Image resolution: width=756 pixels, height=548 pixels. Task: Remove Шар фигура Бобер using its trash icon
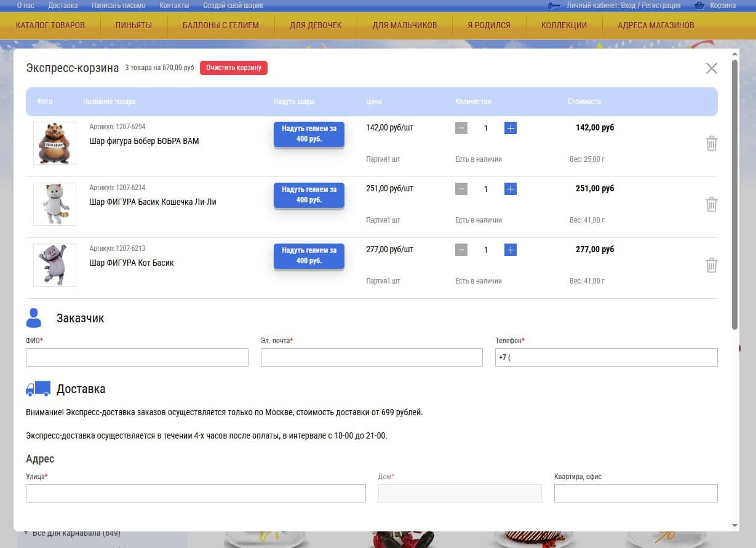click(712, 143)
